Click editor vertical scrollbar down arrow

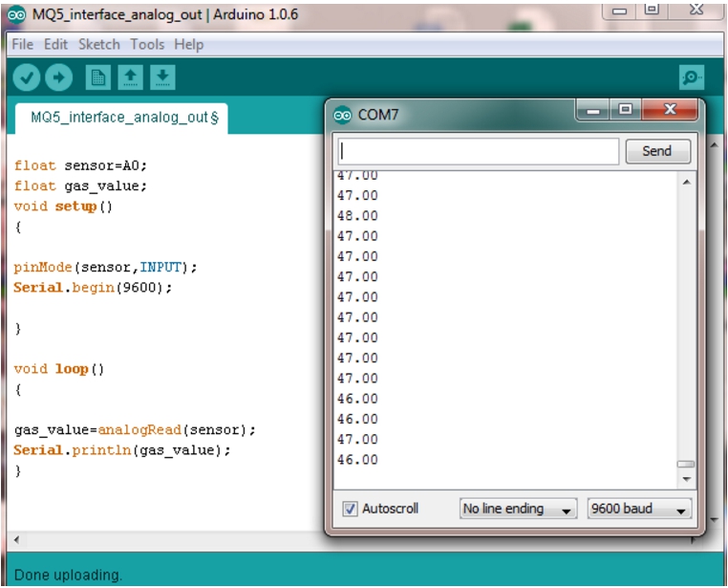pos(714,519)
